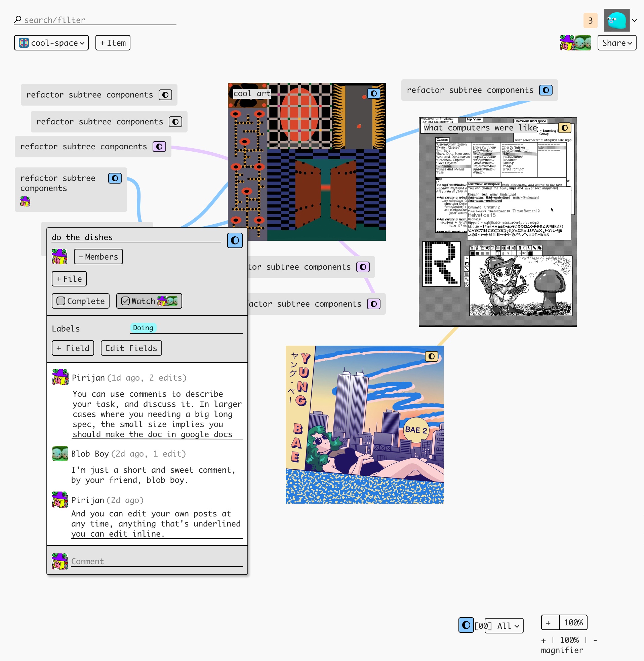Click the Comment input field
This screenshot has height=661, width=644.
click(157, 561)
